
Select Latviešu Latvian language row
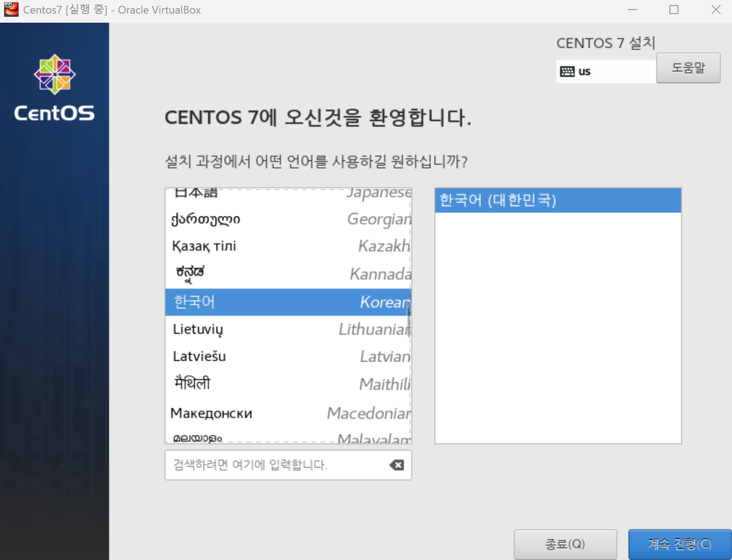tap(288, 357)
